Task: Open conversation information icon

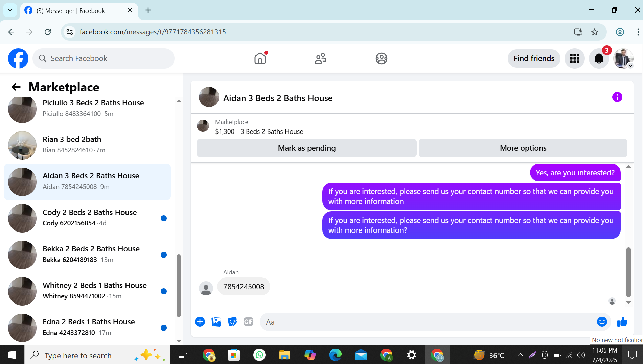Action: tap(617, 97)
